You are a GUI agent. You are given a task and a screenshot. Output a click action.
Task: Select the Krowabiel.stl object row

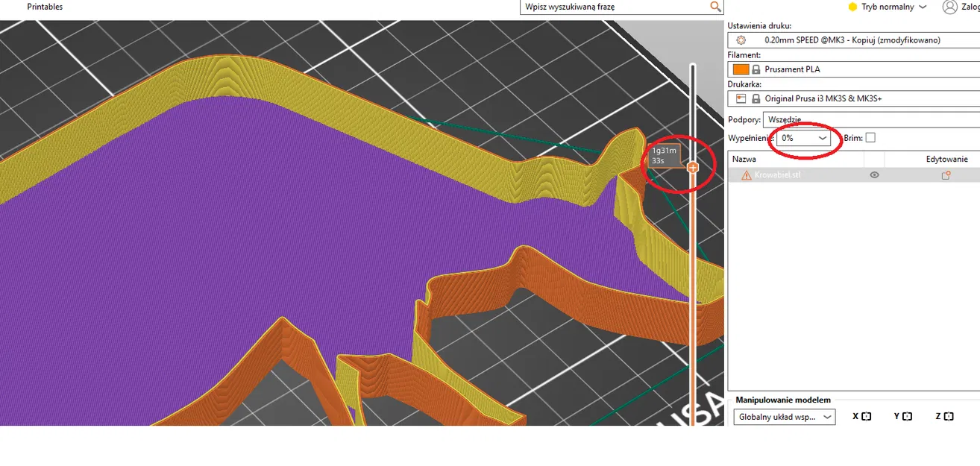point(854,175)
